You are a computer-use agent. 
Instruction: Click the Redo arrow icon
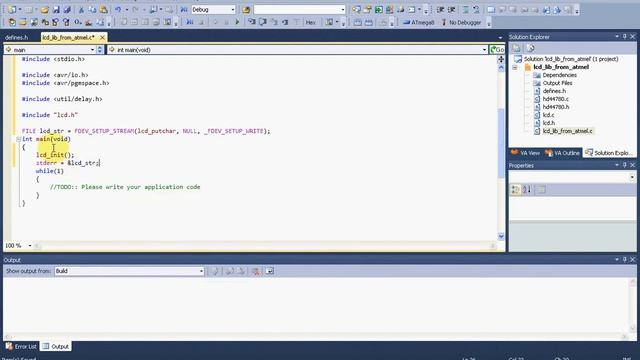(136, 9)
